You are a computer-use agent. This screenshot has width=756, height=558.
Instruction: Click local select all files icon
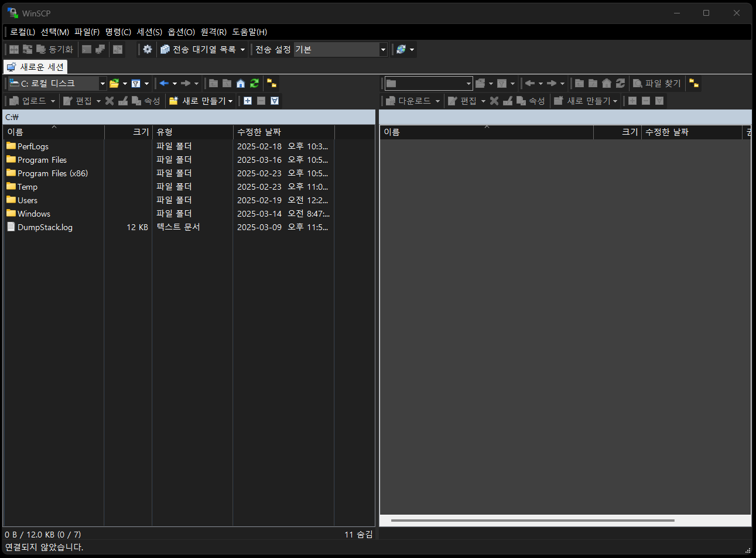point(275,101)
